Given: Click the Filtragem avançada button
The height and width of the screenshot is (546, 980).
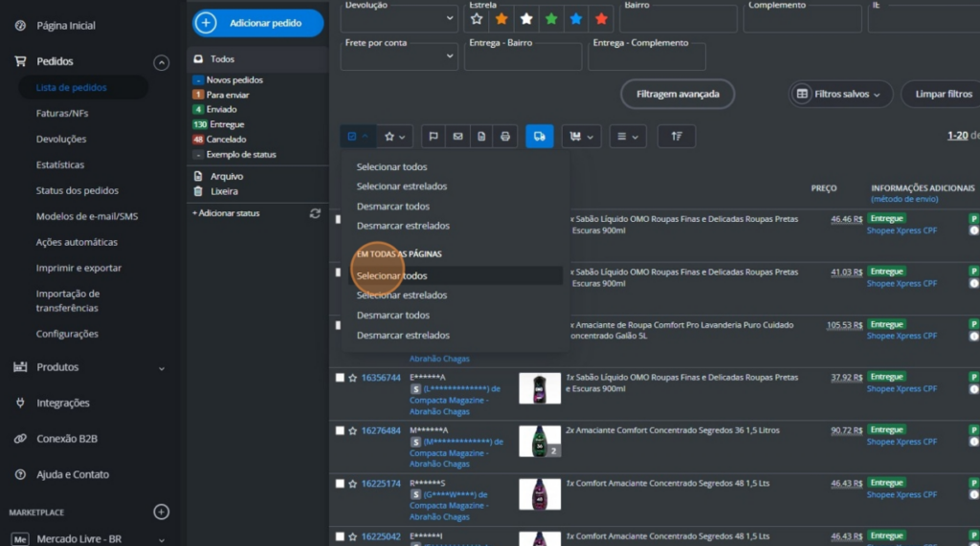Looking at the screenshot, I should coord(678,94).
